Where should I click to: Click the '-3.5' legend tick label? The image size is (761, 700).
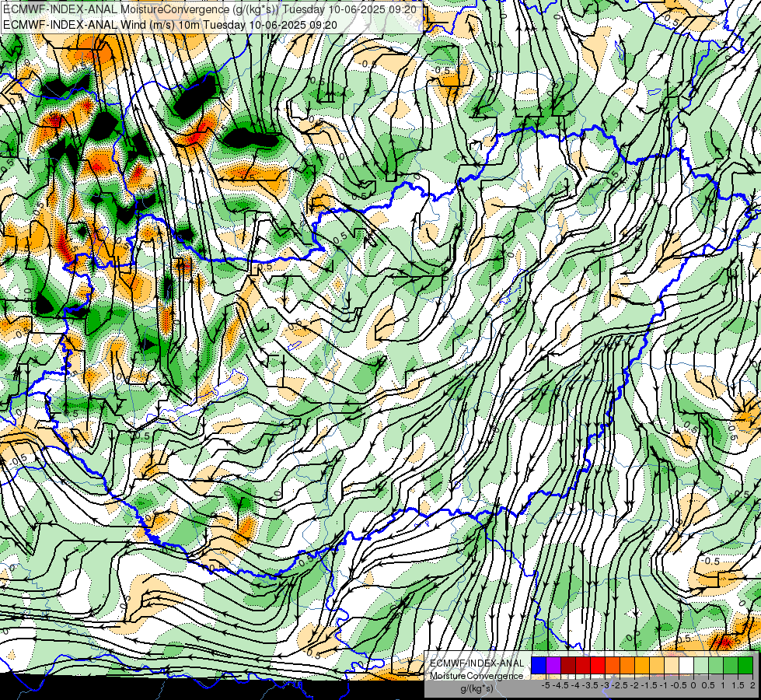click(590, 685)
